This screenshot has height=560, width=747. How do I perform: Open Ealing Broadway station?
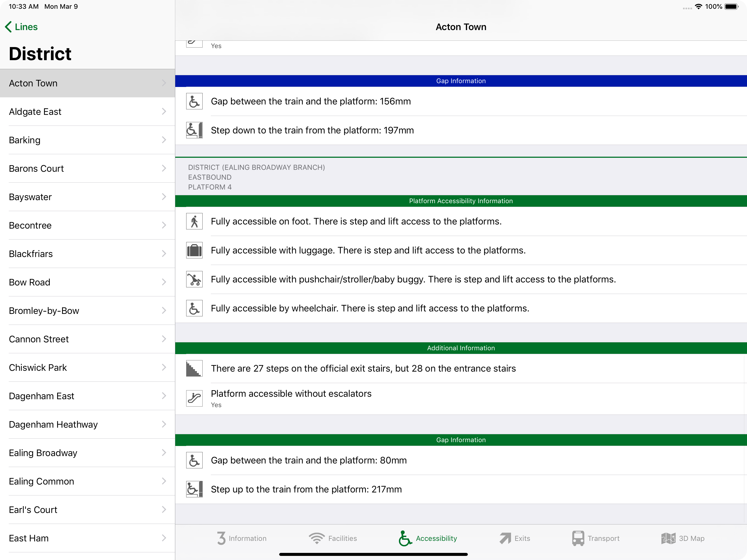[87, 453]
